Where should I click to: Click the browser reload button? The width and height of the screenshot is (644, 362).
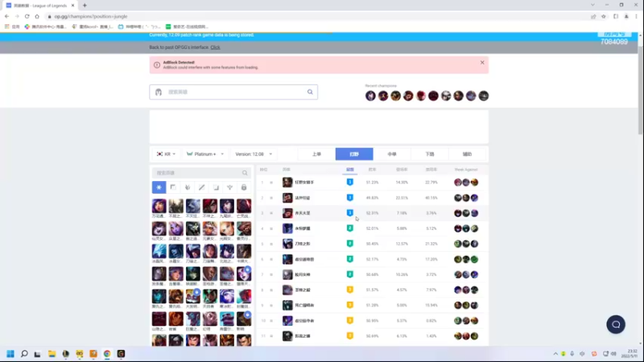click(x=27, y=16)
